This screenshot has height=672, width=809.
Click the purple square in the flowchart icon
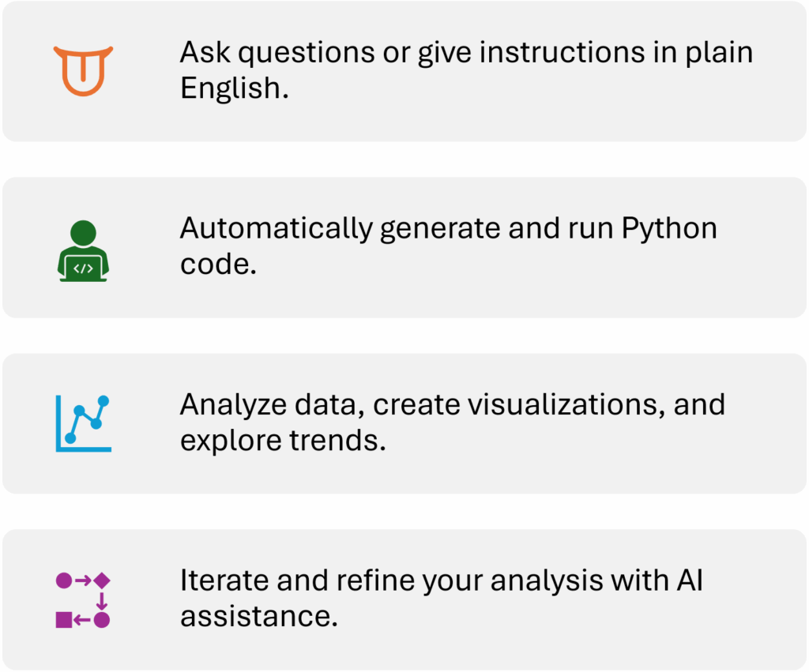pyautogui.click(x=64, y=620)
